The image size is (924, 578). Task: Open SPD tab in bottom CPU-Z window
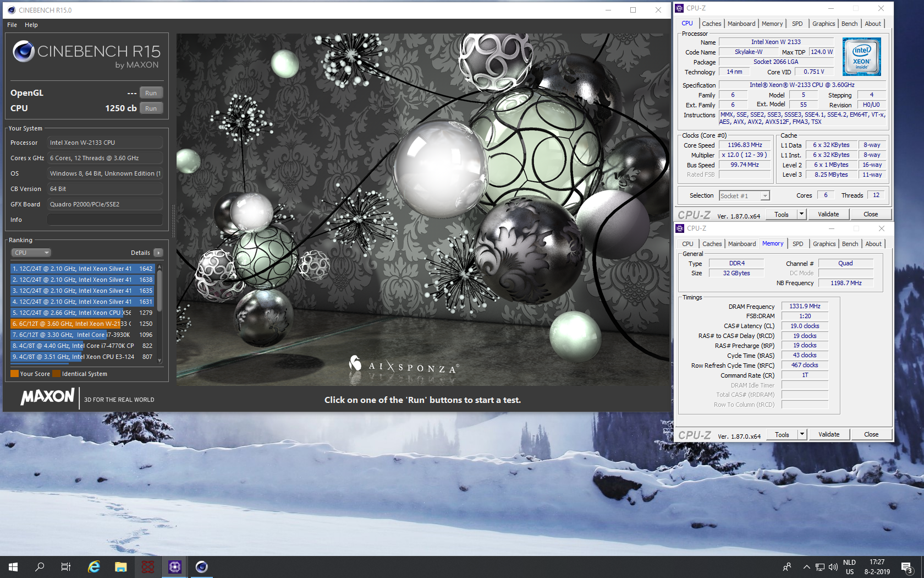(x=798, y=244)
